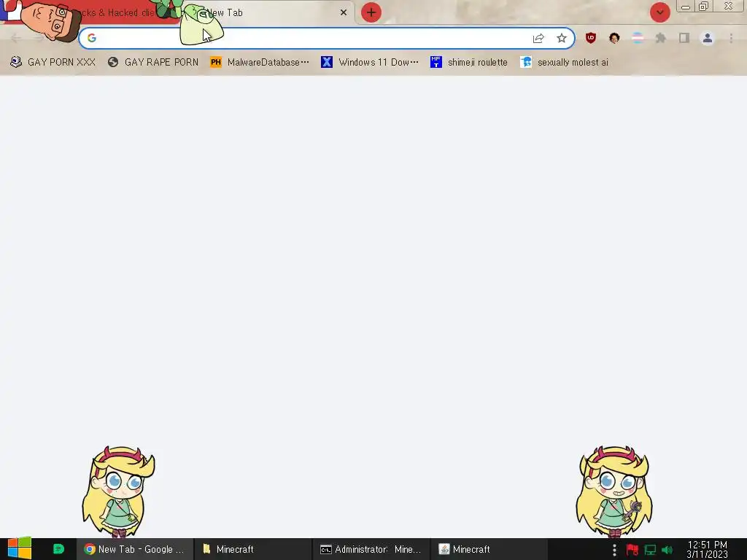This screenshot has width=747, height=560.
Task: Open the Chrome profile avatar button
Action: click(x=708, y=38)
